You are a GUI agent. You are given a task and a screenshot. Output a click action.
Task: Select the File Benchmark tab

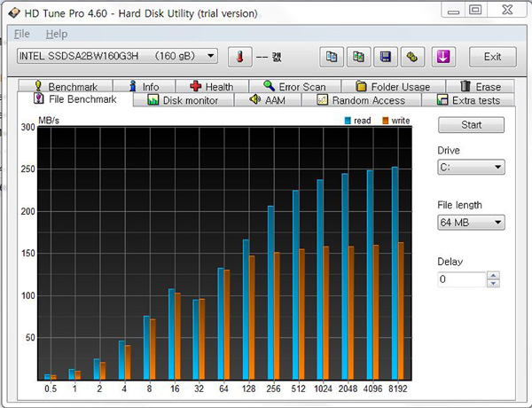[x=75, y=99]
